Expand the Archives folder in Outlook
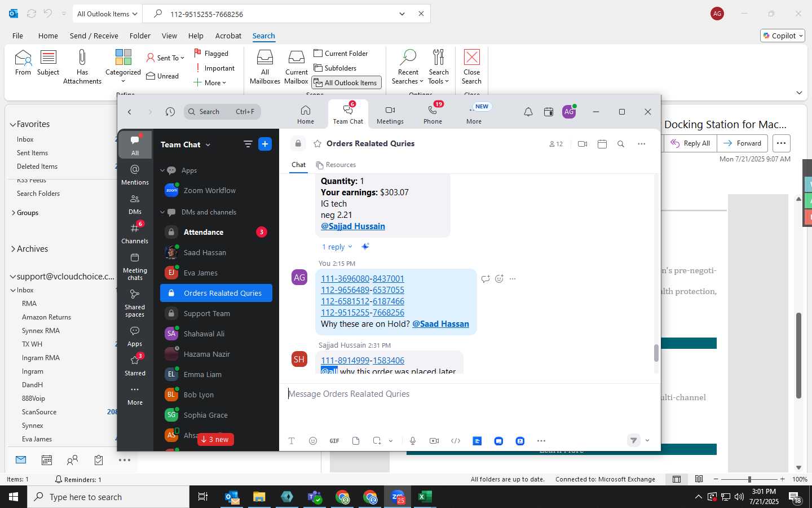812x508 pixels. point(13,249)
